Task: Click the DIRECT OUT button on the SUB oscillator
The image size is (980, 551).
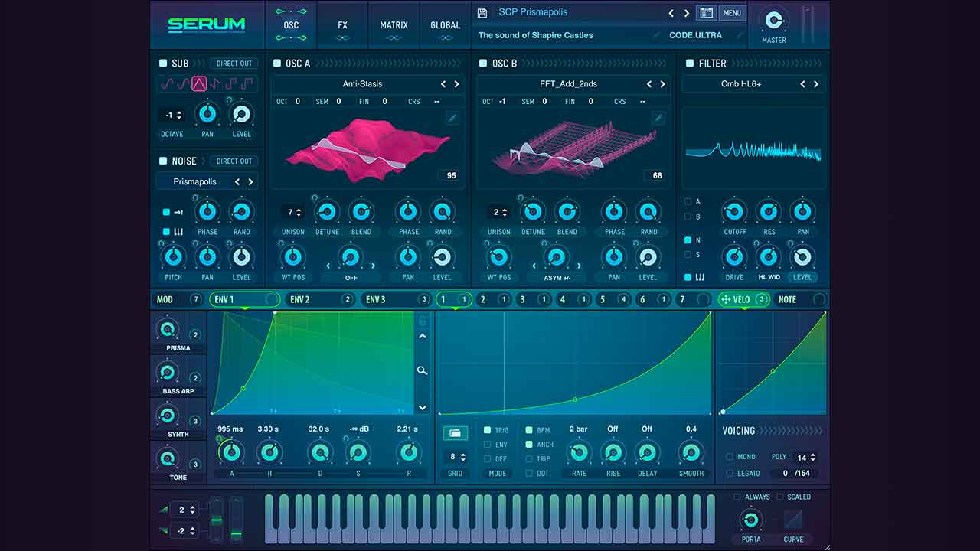Action: [x=234, y=63]
